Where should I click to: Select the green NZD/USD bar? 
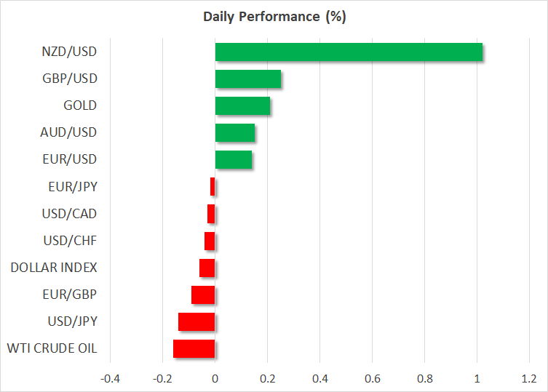pos(349,52)
